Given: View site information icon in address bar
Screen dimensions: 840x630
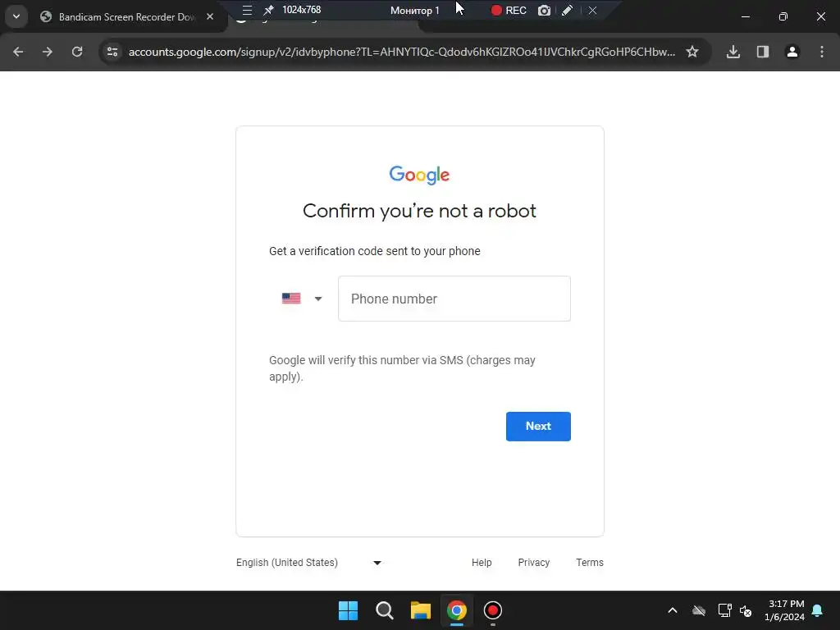Looking at the screenshot, I should pyautogui.click(x=112, y=52).
